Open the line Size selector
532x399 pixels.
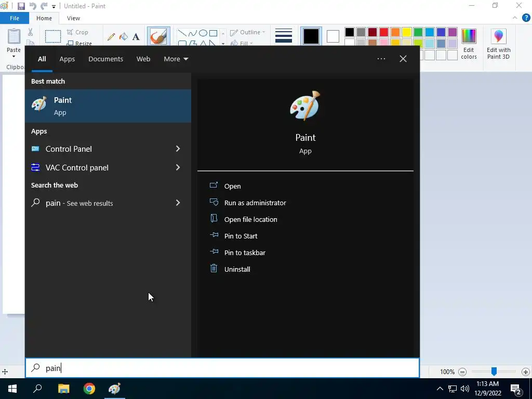(x=284, y=36)
